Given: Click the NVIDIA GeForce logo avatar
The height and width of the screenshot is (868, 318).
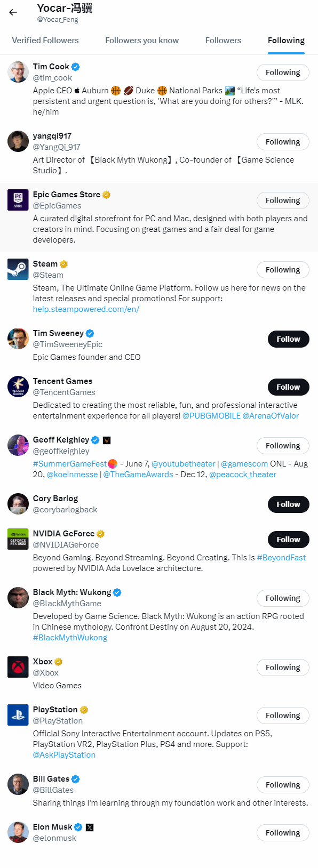Looking at the screenshot, I should click(18, 539).
